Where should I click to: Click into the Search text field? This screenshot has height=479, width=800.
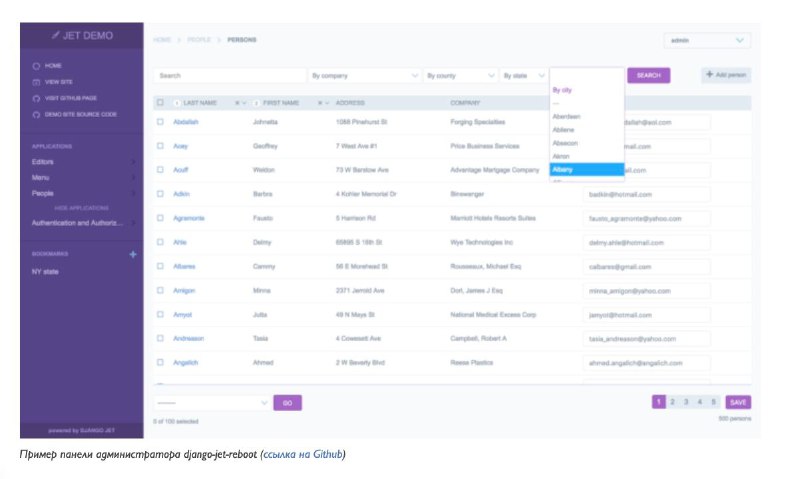coord(230,75)
